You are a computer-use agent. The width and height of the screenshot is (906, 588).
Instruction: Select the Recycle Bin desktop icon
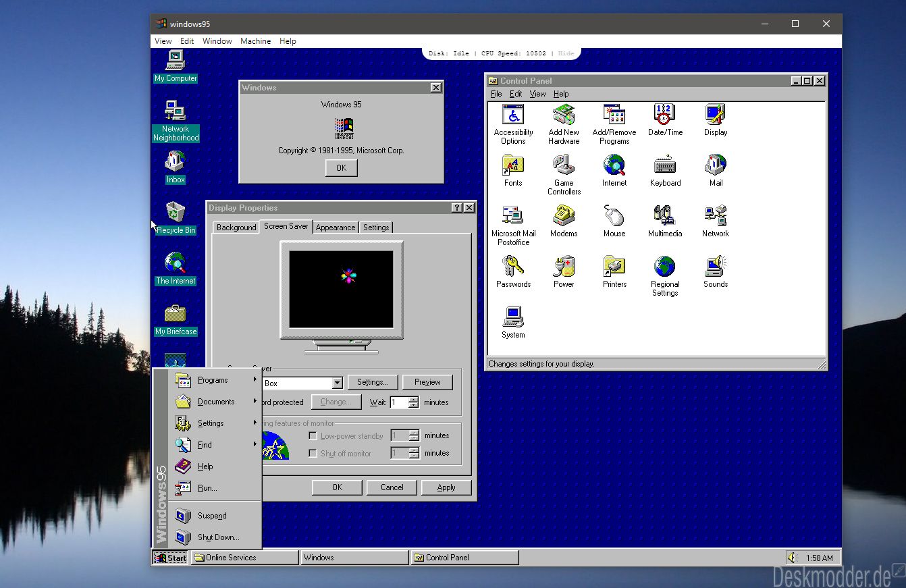pyautogui.click(x=176, y=218)
